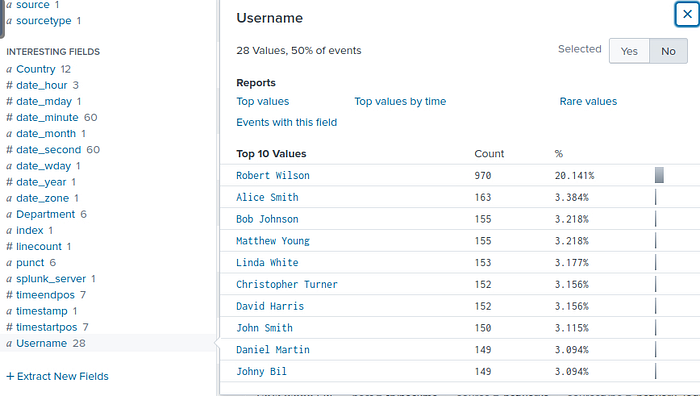Filter by username Matthew Young

[x=273, y=241]
